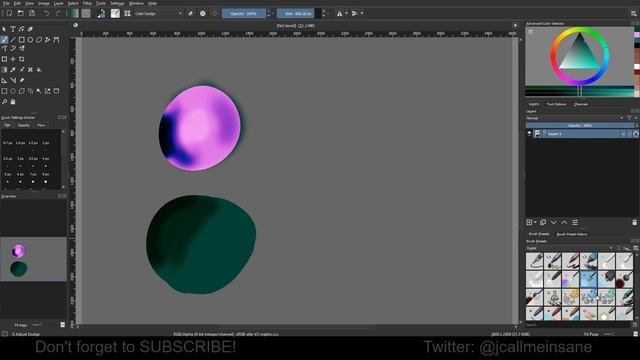
Task: Toggle preserve alpha
Action: pyautogui.click(x=202, y=13)
